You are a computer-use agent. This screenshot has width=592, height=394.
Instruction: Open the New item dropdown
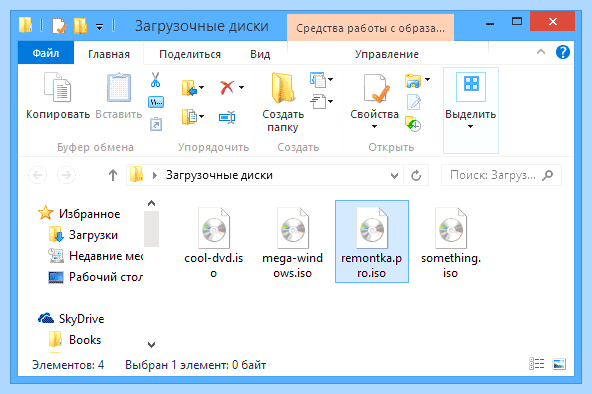(x=321, y=80)
